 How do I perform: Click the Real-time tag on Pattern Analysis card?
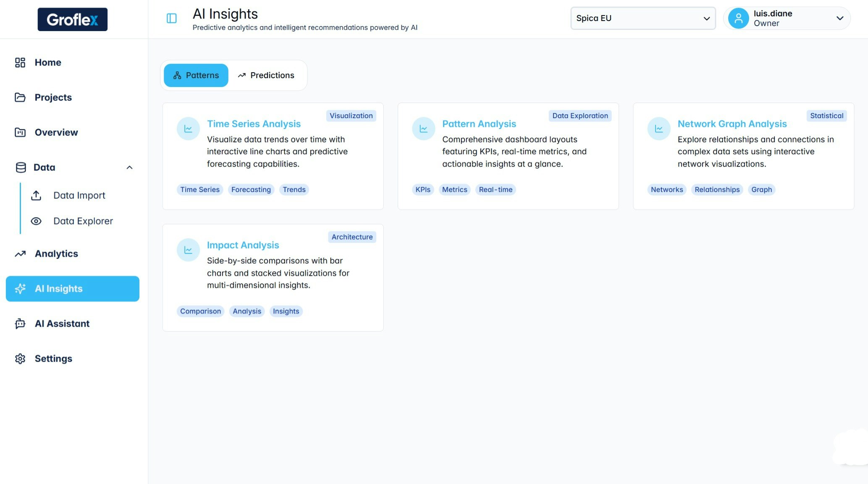495,189
